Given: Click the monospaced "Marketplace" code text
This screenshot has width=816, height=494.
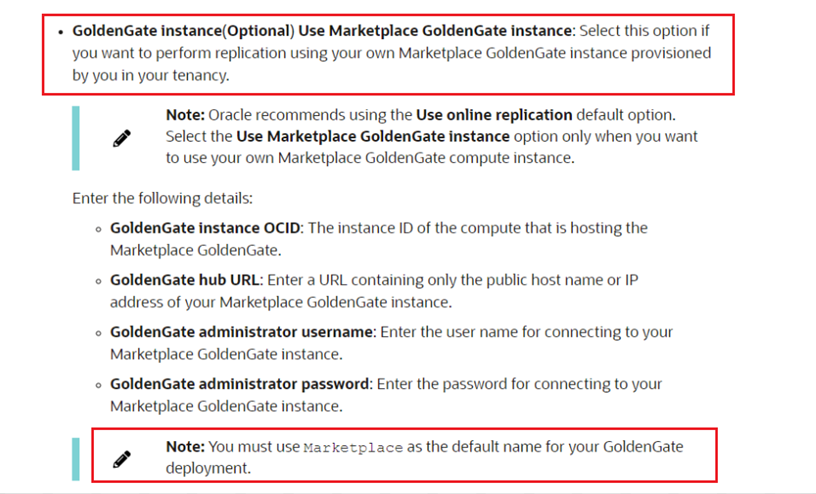Looking at the screenshot, I should 353,448.
